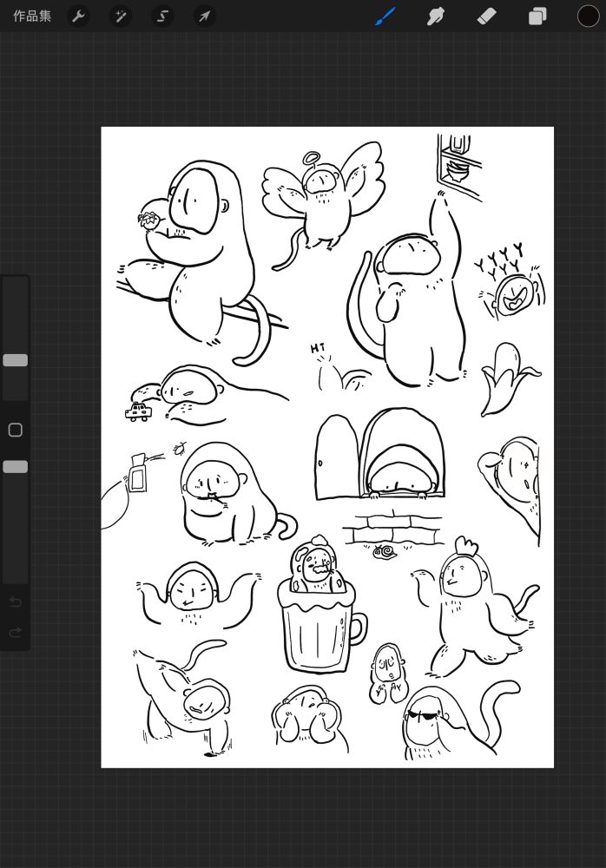
Task: Select the Paint brush tool
Action: click(x=385, y=16)
